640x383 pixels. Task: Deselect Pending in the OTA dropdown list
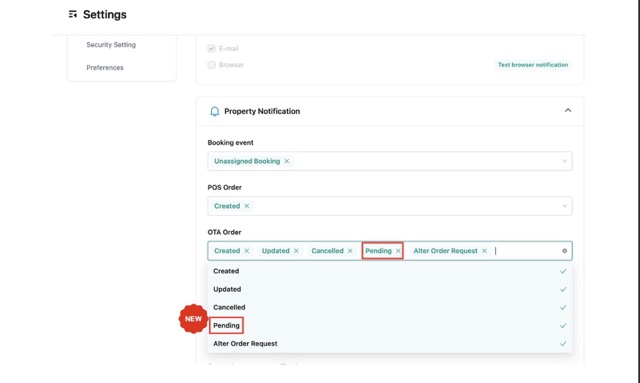pyautogui.click(x=390, y=325)
